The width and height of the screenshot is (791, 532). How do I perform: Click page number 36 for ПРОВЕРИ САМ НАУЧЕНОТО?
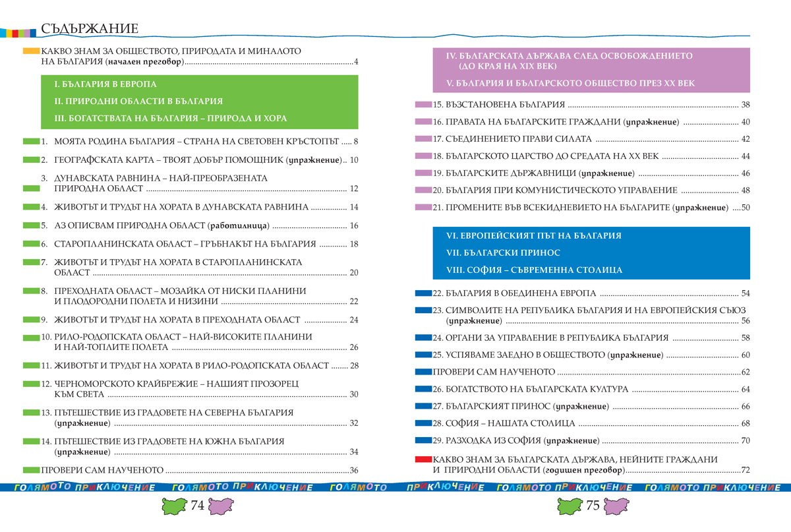pyautogui.click(x=353, y=470)
